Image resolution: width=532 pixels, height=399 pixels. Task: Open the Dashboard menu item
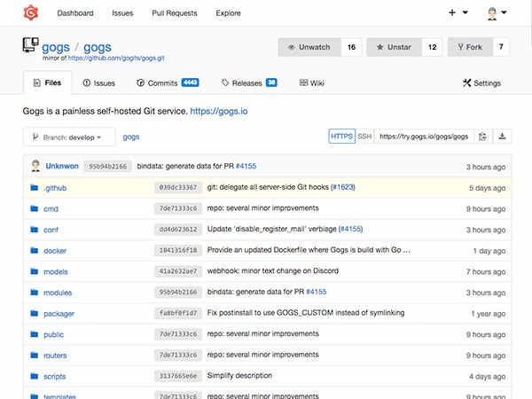click(75, 13)
